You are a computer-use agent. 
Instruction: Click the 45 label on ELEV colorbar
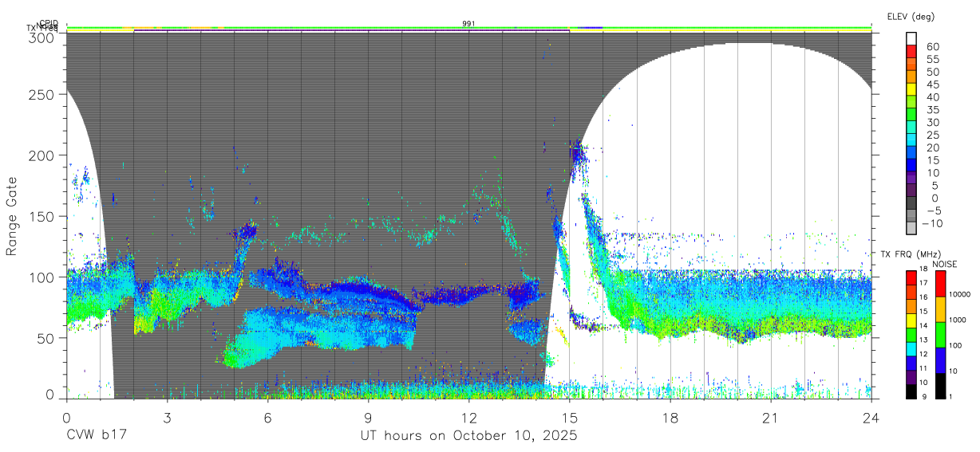click(932, 85)
